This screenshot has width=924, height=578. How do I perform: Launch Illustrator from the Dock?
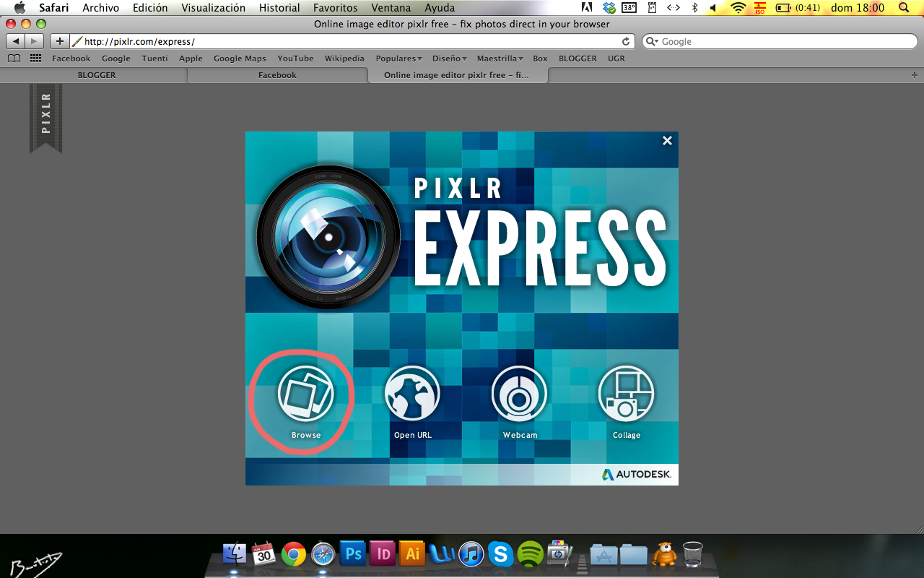pyautogui.click(x=412, y=554)
